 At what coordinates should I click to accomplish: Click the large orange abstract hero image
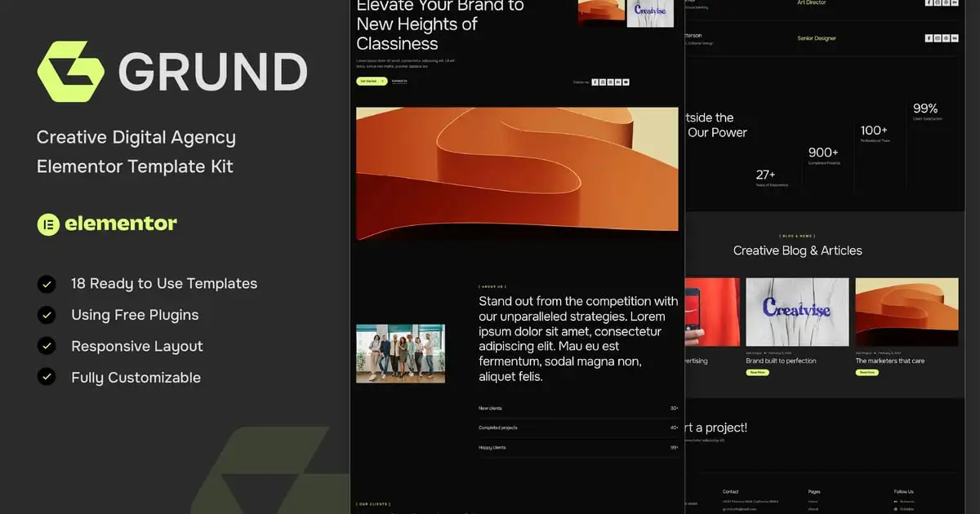[x=517, y=174]
